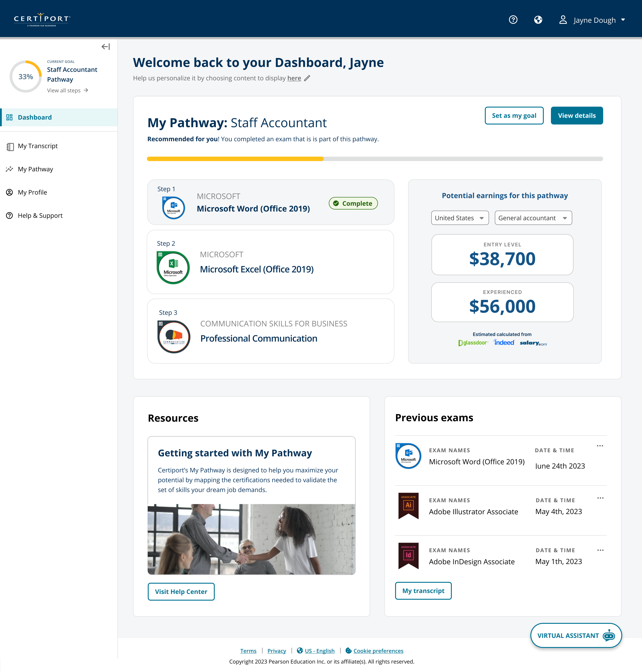Click the $56,000 experienced earnings card
This screenshot has width=642, height=672.
click(502, 302)
